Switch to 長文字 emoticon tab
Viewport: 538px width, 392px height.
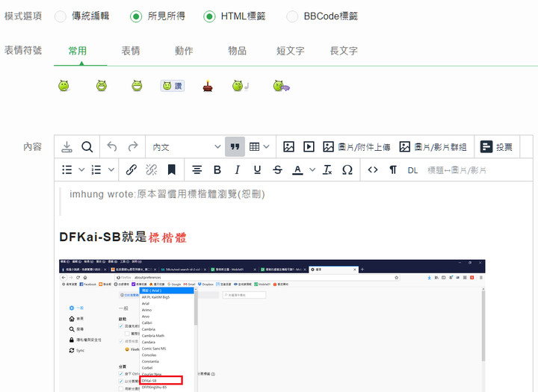344,51
